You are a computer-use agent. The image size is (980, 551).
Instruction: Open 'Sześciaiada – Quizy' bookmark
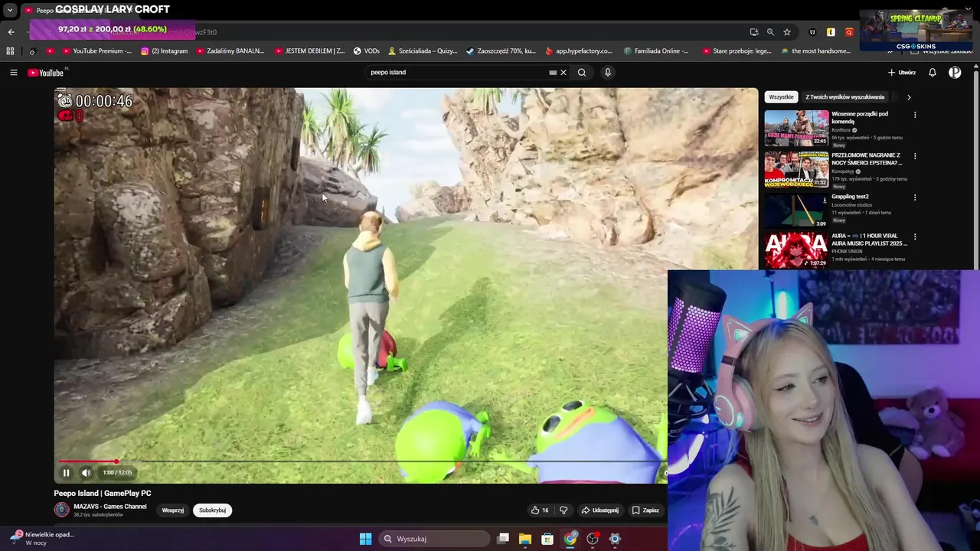423,51
